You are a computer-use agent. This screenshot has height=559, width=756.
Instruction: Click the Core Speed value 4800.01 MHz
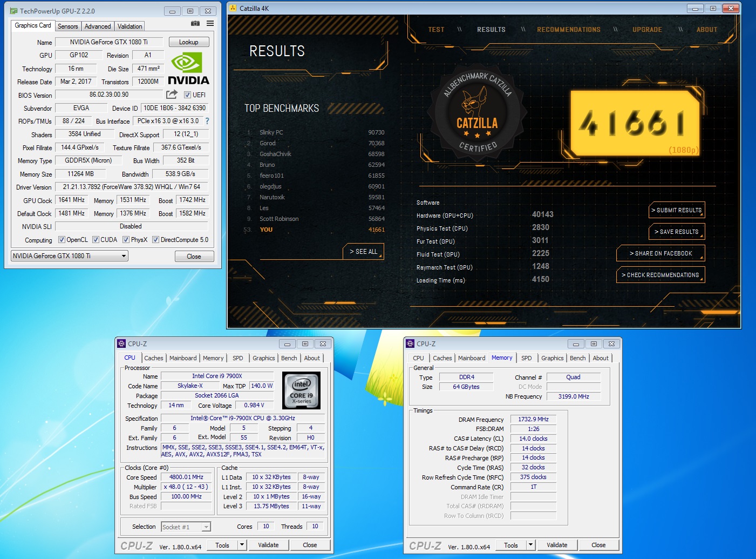pyautogui.click(x=187, y=477)
